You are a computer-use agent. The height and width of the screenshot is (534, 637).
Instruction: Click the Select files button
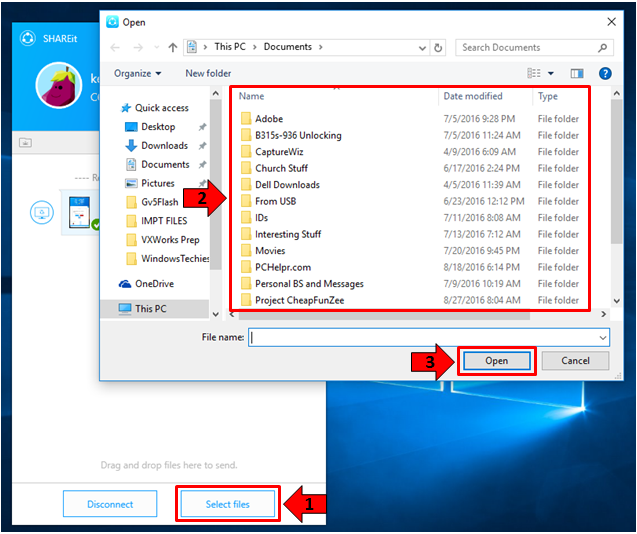pos(227,505)
